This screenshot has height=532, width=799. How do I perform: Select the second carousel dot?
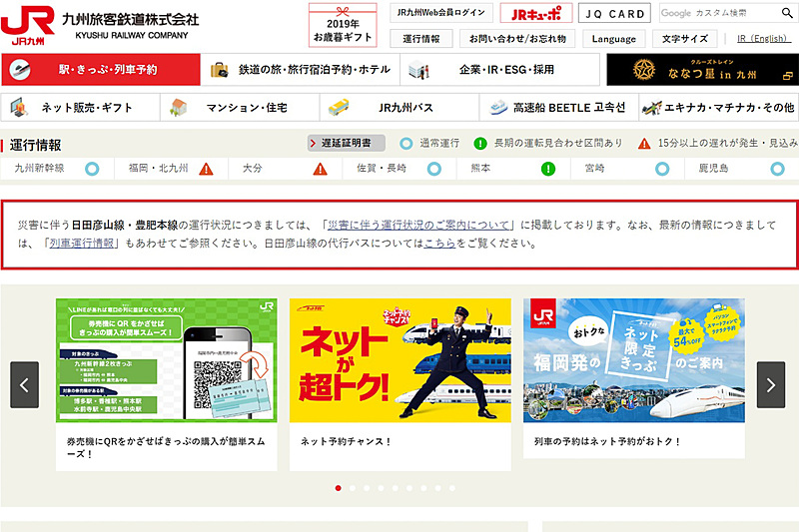pyautogui.click(x=353, y=488)
